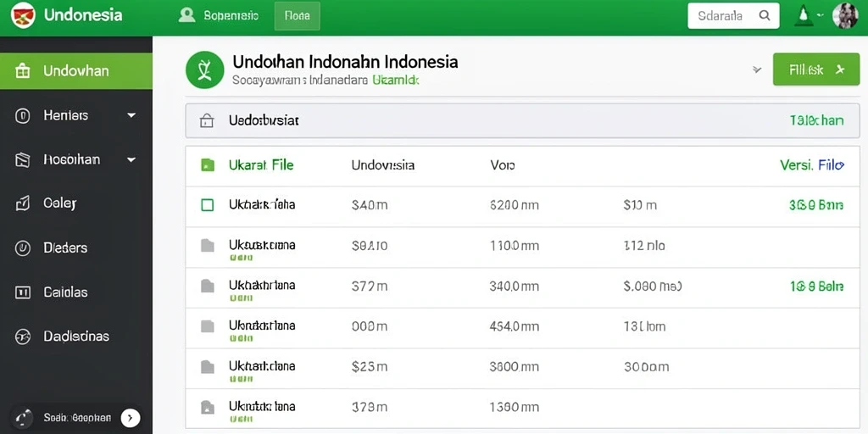Click the file icon in the 372m row

pos(207,287)
